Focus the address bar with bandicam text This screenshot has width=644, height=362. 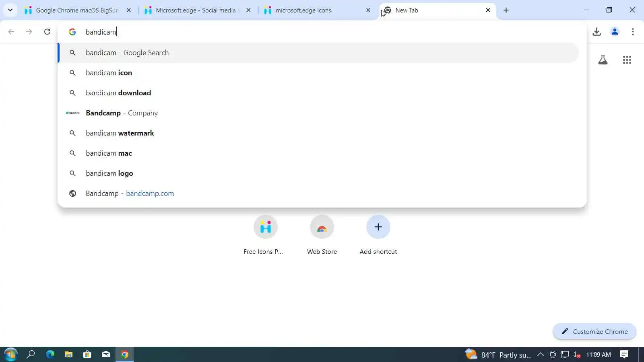(322, 32)
